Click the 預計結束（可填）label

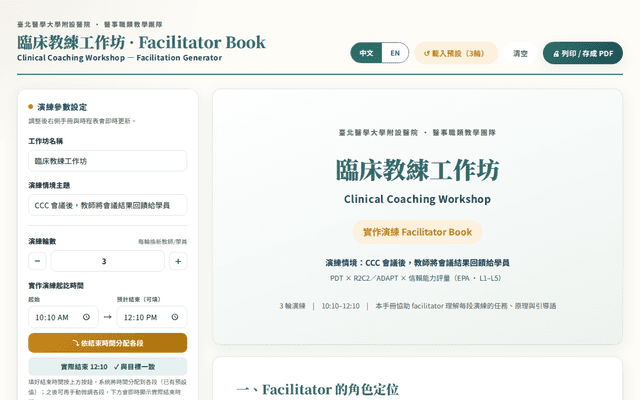point(139,299)
